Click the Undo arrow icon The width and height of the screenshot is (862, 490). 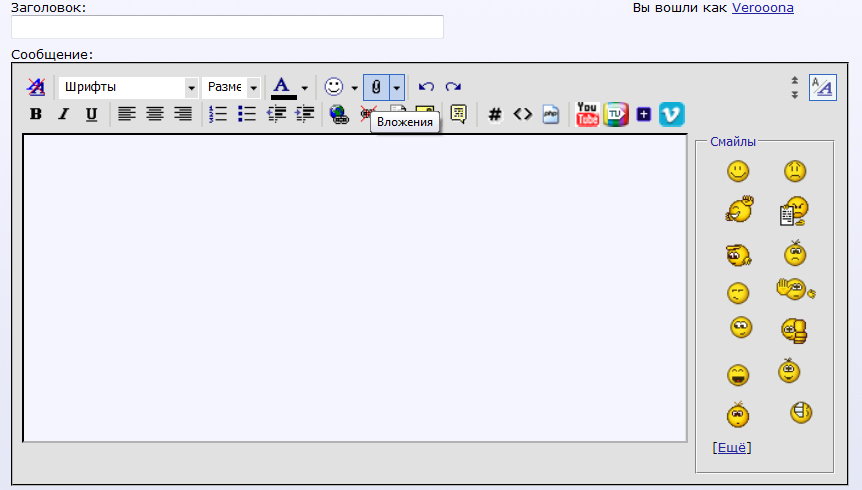click(426, 87)
